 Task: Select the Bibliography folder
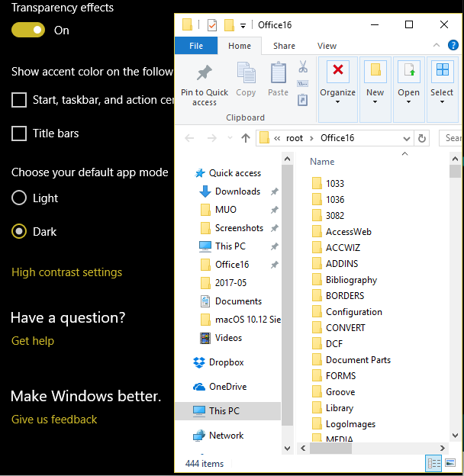(344, 280)
